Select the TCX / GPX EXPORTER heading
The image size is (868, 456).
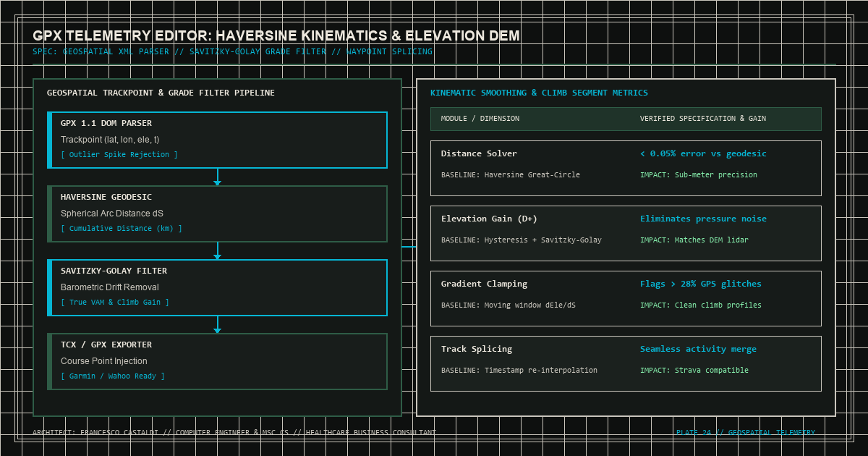(x=106, y=345)
